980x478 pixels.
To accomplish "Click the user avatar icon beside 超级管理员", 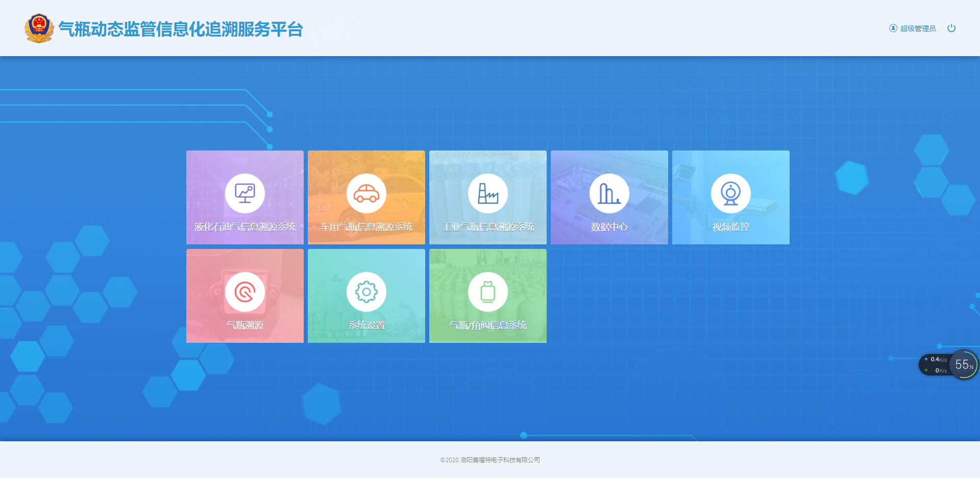I will pos(893,28).
